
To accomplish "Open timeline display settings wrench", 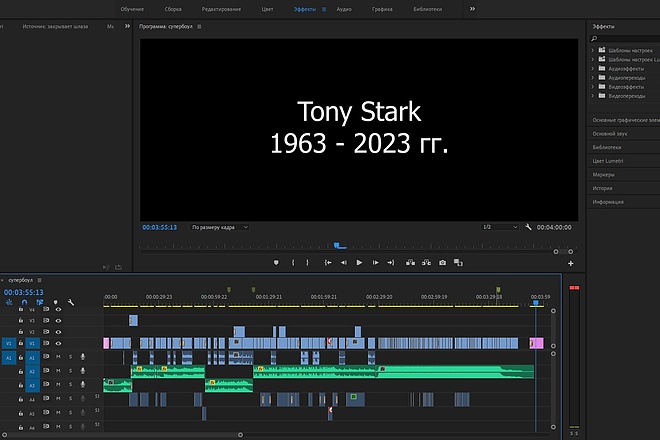I will 71,302.
